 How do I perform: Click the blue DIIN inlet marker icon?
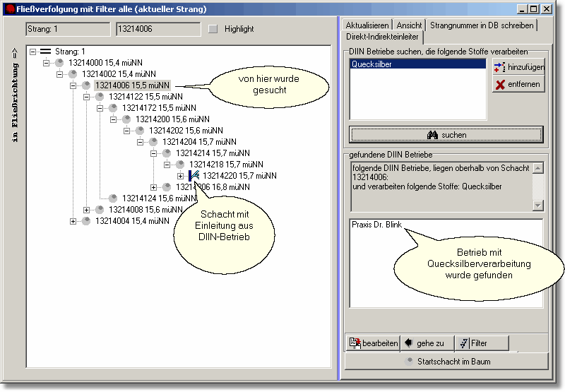[x=194, y=175]
